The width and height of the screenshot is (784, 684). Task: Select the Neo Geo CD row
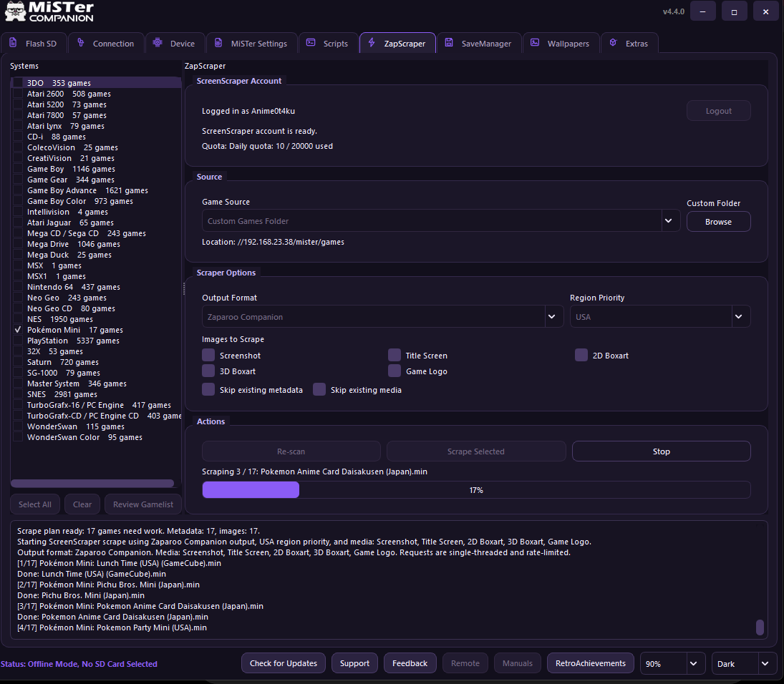(96, 308)
